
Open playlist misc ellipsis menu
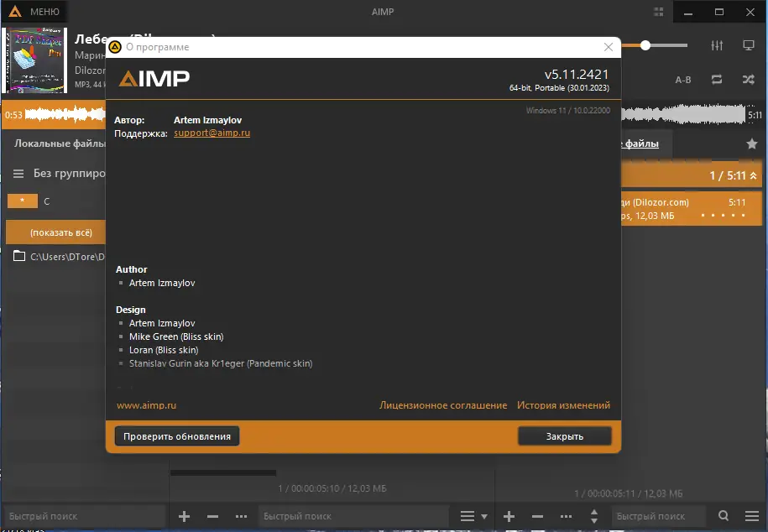(x=566, y=516)
